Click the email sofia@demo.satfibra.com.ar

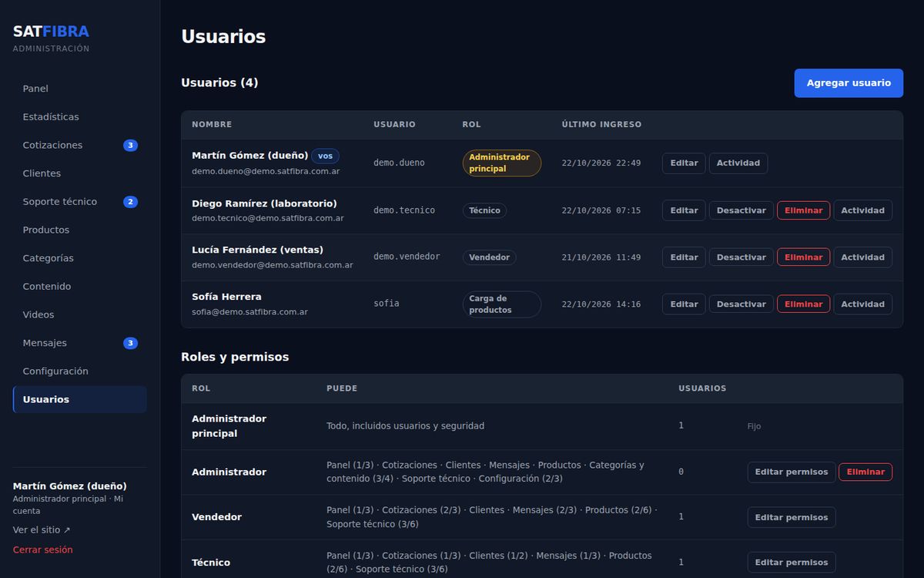[x=249, y=312]
